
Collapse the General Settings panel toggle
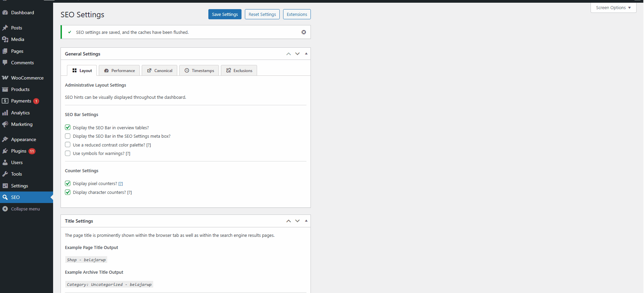pyautogui.click(x=306, y=54)
